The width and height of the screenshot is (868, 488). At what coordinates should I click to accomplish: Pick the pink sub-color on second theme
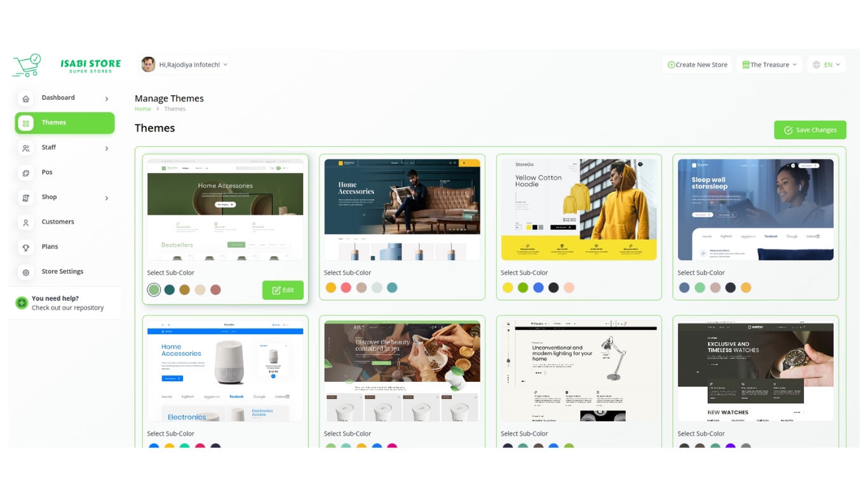(x=346, y=288)
